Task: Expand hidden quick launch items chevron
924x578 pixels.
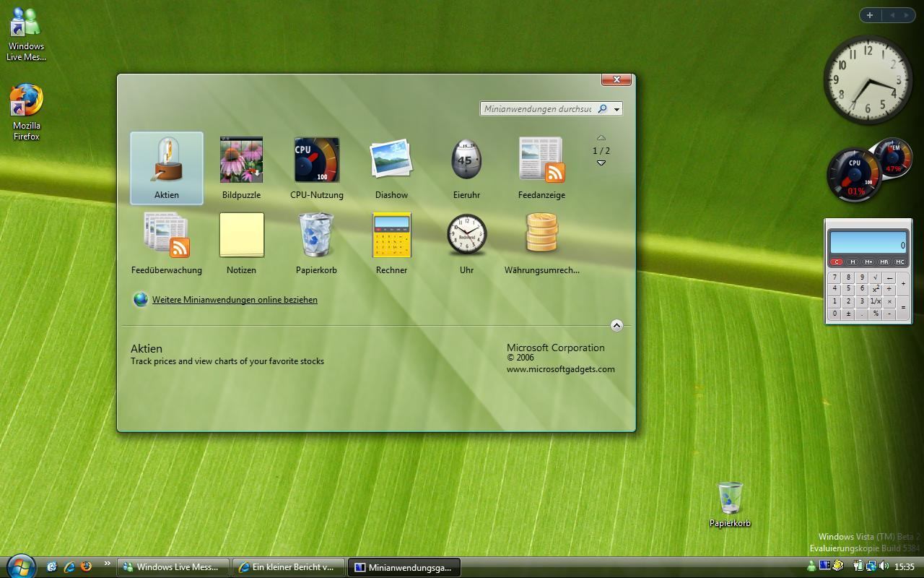Action: pos(108,563)
